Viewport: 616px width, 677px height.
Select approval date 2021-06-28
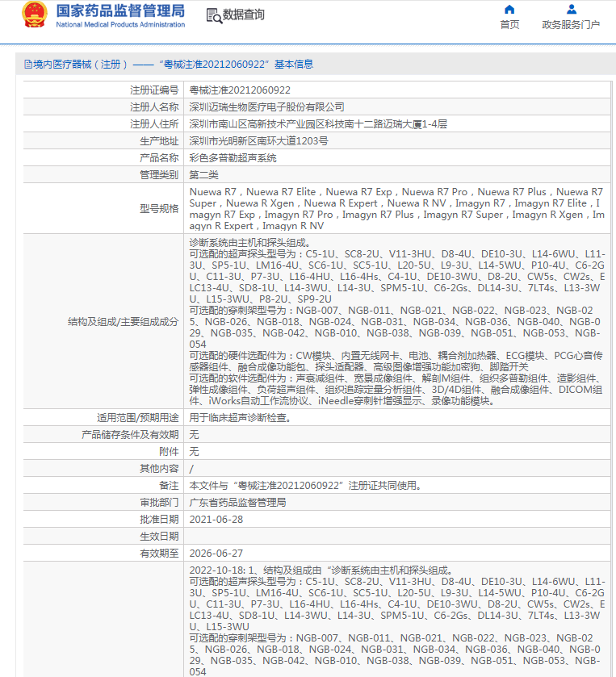tap(216, 520)
